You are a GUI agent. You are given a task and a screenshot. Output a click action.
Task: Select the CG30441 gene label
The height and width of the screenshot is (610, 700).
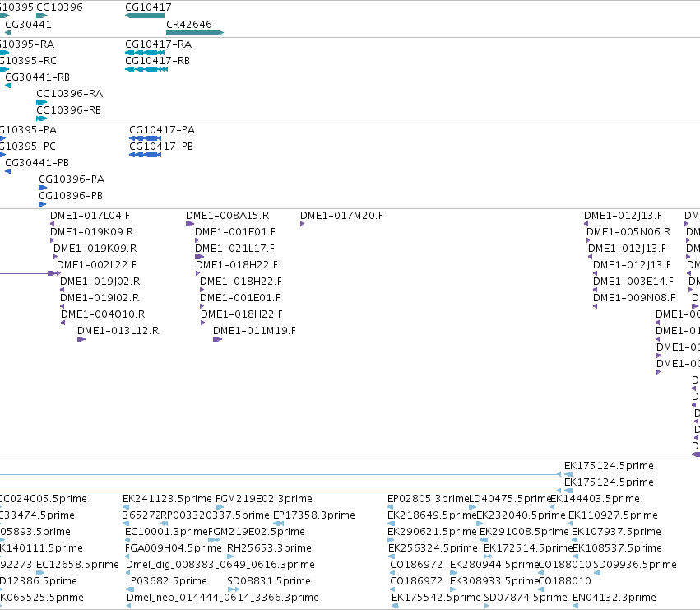(x=28, y=24)
